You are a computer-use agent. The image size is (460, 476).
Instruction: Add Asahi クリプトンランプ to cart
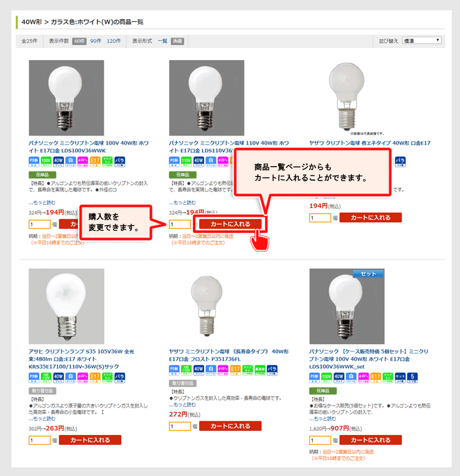[x=90, y=440]
